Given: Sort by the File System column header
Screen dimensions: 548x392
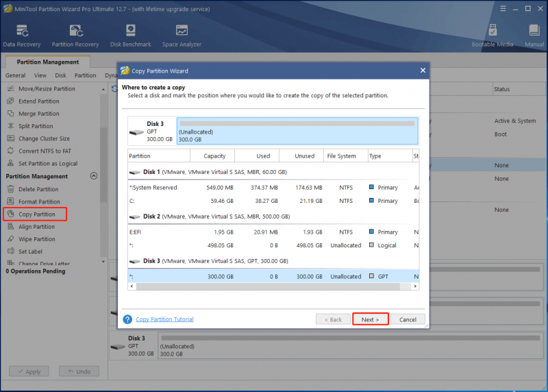Looking at the screenshot, I should point(346,156).
